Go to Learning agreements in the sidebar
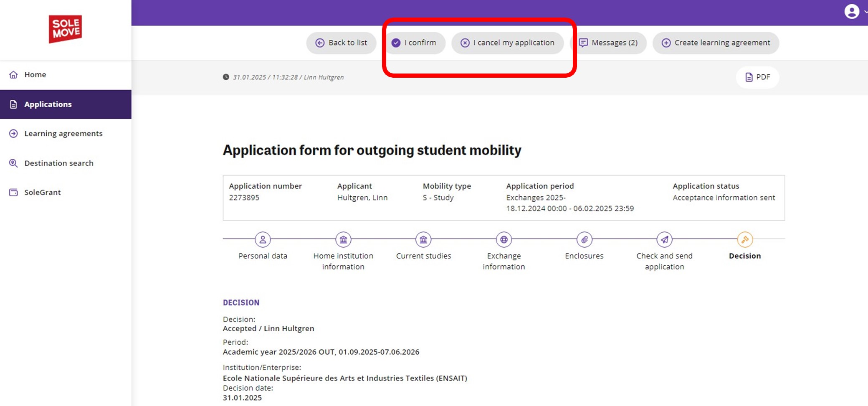This screenshot has height=406, width=868. (x=63, y=134)
